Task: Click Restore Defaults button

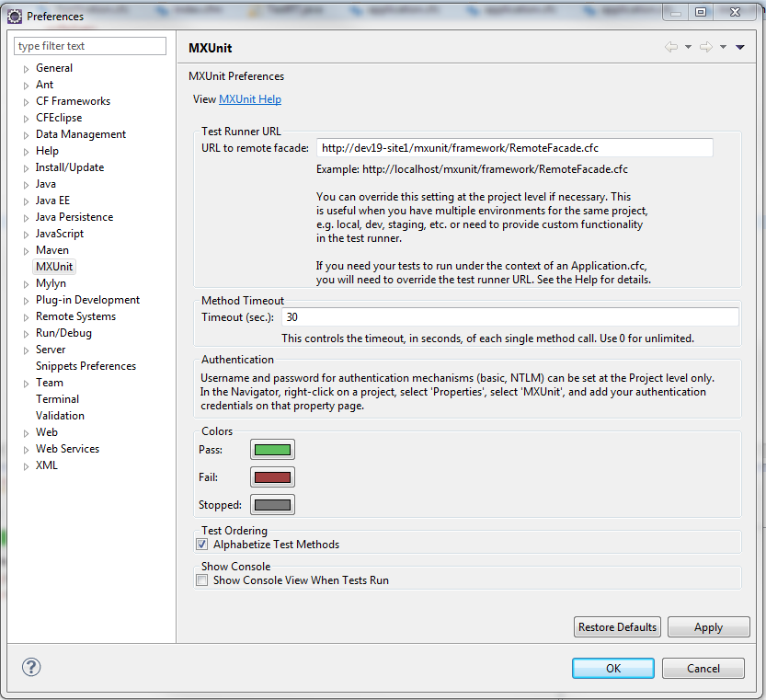Action: point(617,626)
